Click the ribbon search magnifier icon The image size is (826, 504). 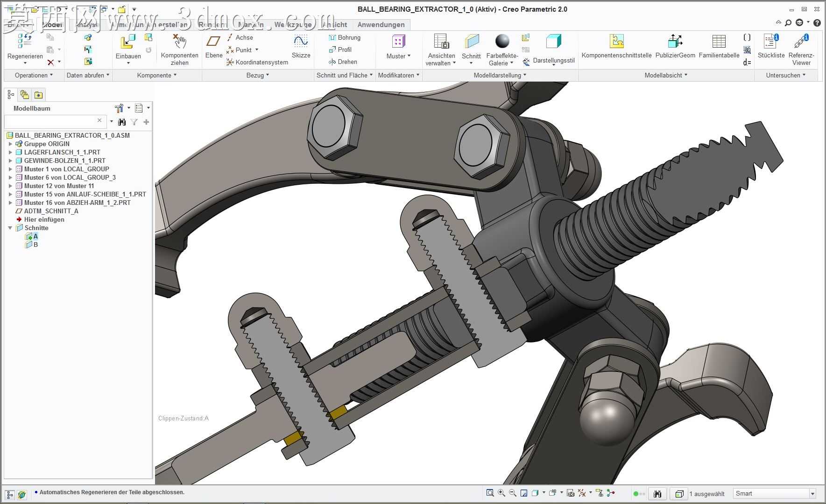pyautogui.click(x=788, y=22)
